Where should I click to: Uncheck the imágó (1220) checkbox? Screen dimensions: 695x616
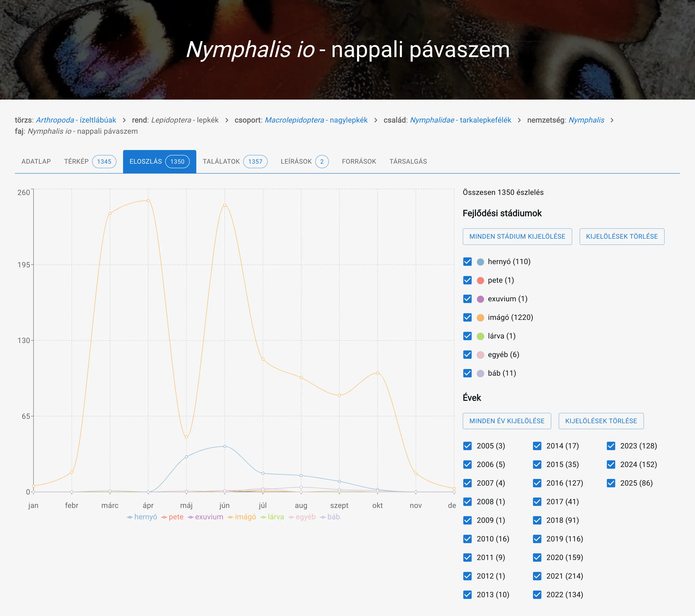467,317
